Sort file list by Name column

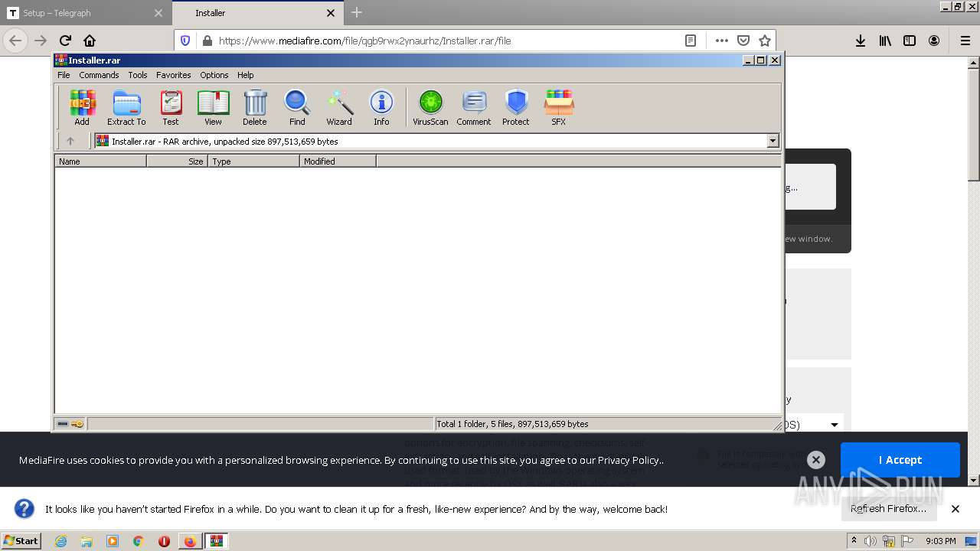point(100,161)
